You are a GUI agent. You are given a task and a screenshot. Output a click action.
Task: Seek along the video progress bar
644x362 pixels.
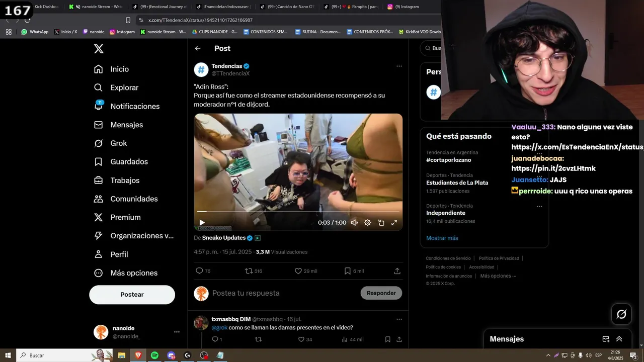(x=298, y=212)
